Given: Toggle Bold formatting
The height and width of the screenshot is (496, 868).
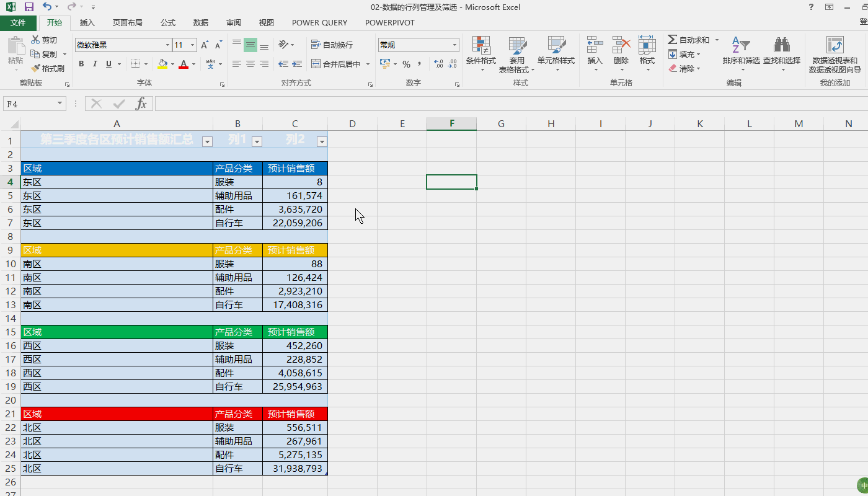Looking at the screenshot, I should tap(81, 64).
